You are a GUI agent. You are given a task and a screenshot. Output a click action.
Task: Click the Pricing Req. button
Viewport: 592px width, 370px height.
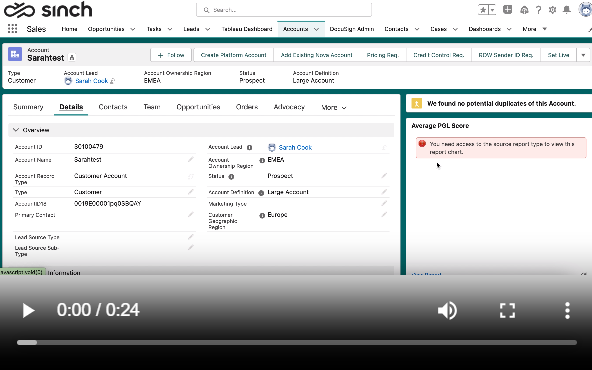[x=383, y=55]
